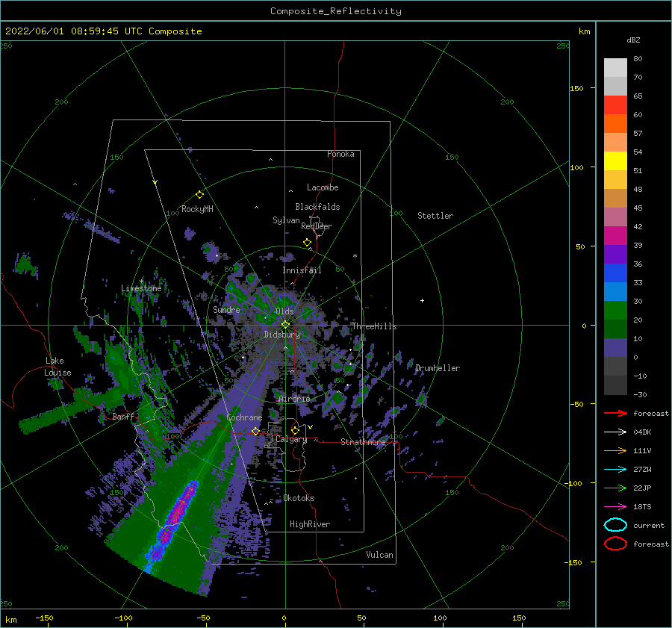Click the Banff label
This screenshot has width=672, height=628.
(x=123, y=417)
